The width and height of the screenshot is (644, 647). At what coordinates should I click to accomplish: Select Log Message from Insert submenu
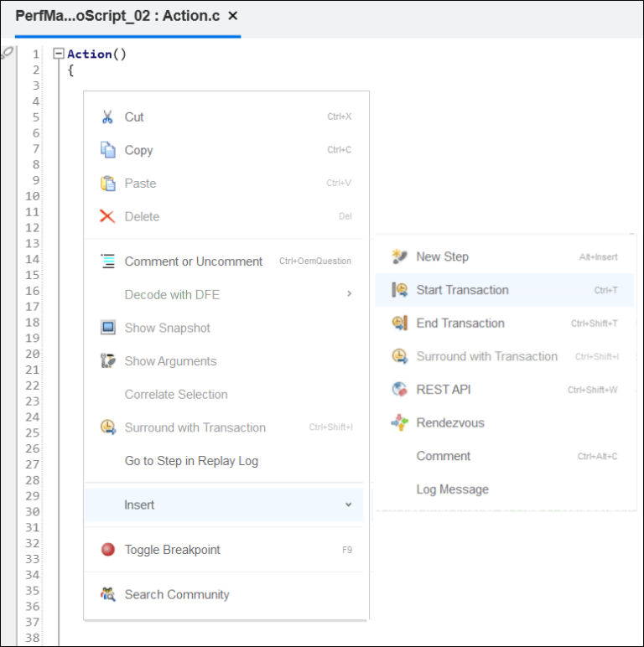pos(452,489)
